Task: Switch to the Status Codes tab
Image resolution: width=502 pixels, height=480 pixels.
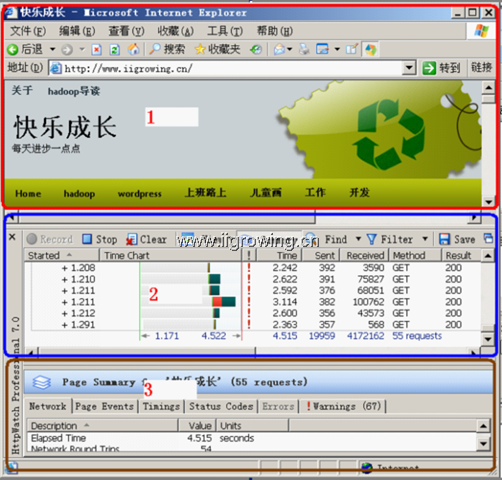Action: click(x=221, y=407)
